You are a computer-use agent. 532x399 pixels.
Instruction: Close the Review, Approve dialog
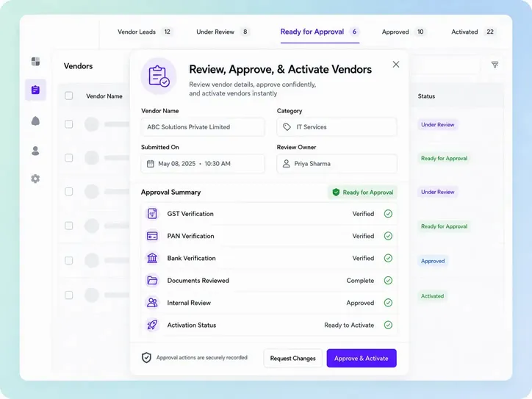point(396,65)
